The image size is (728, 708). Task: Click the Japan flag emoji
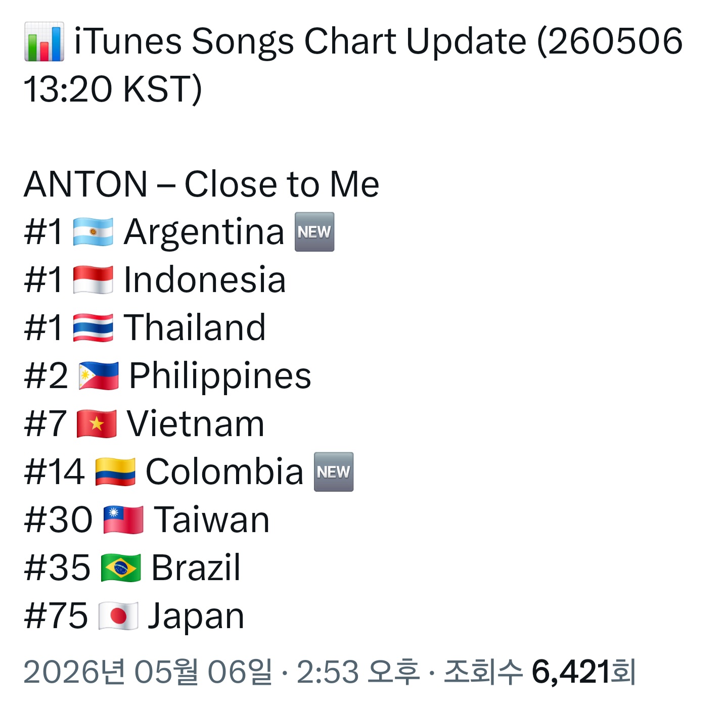pos(118,616)
